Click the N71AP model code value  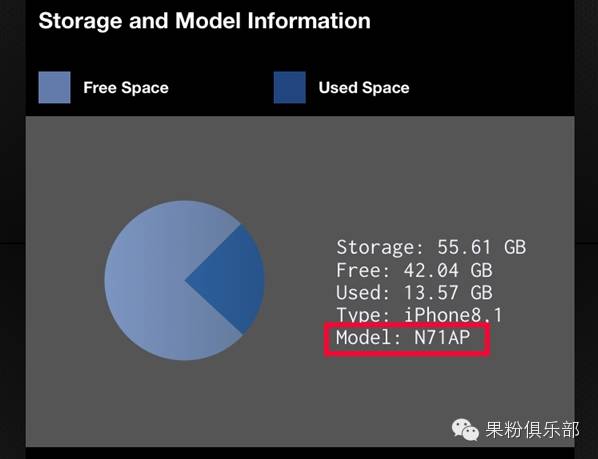(442, 337)
